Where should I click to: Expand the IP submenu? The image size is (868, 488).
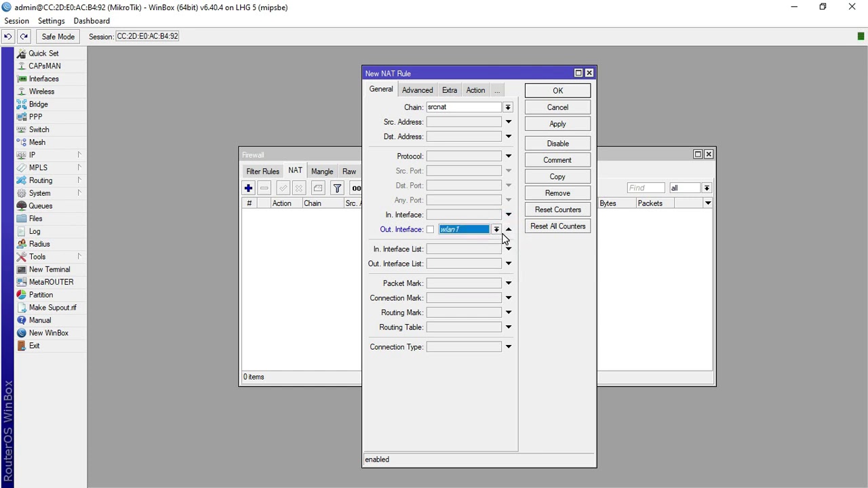tap(50, 155)
